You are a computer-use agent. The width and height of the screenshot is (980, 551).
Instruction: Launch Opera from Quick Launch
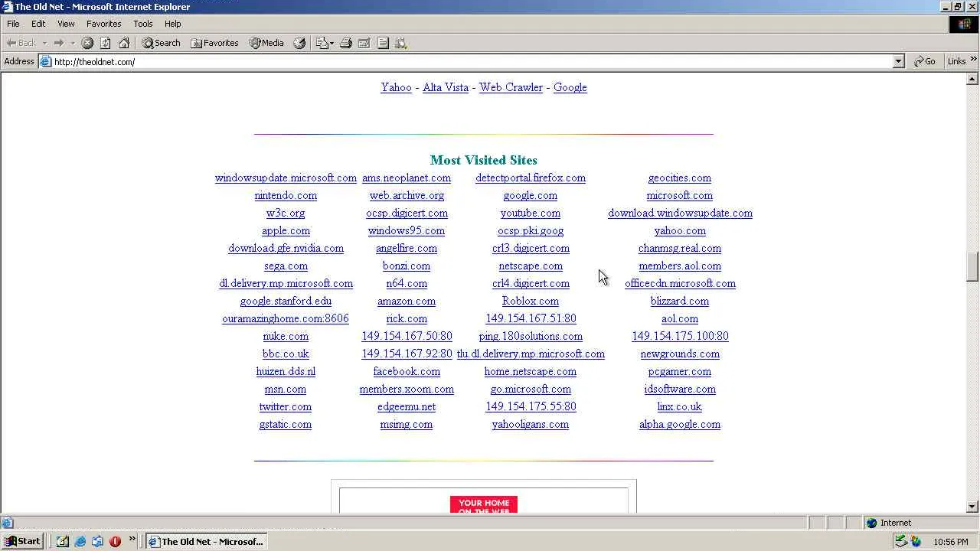[x=115, y=541]
